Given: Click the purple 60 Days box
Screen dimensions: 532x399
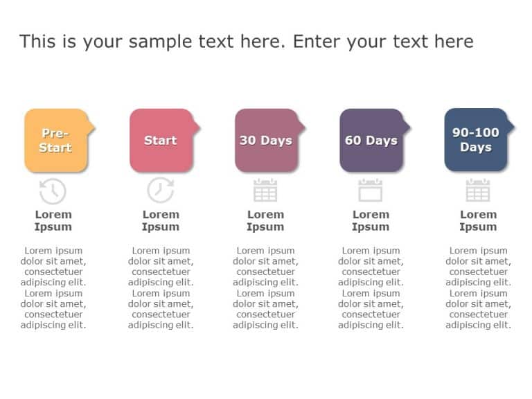Looking at the screenshot, I should pos(371,141).
